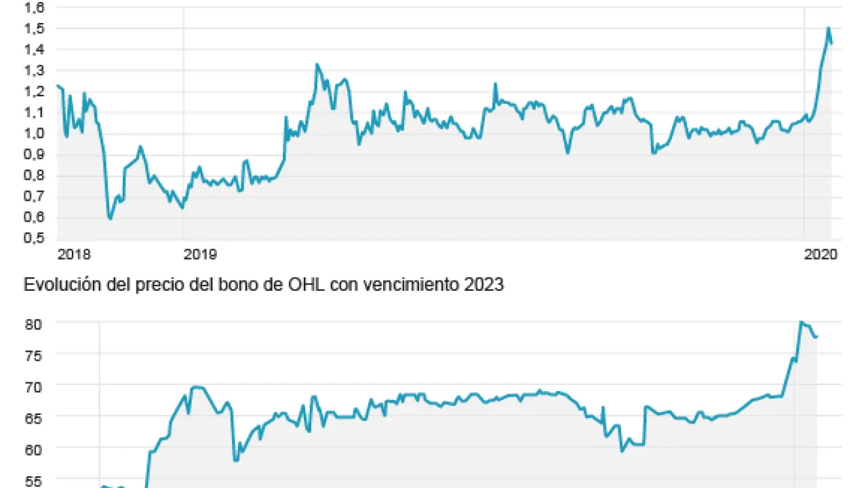Screen dimensions: 868x488
Task: Click the 55 label on bond chart
Action: 33,481
